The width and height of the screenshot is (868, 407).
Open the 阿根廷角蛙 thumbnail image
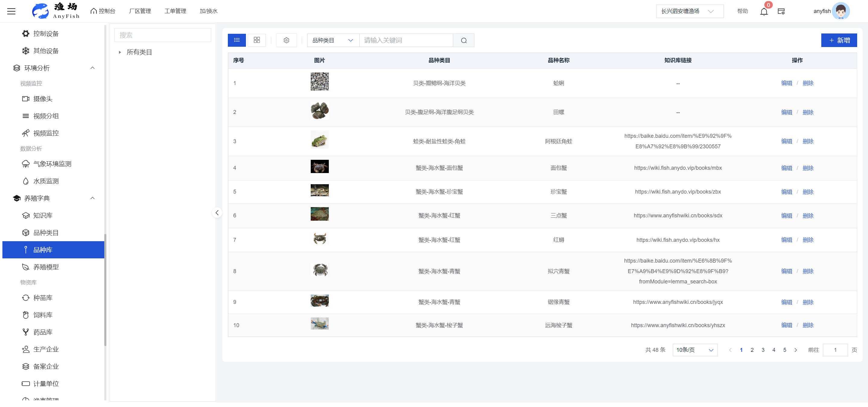click(319, 140)
